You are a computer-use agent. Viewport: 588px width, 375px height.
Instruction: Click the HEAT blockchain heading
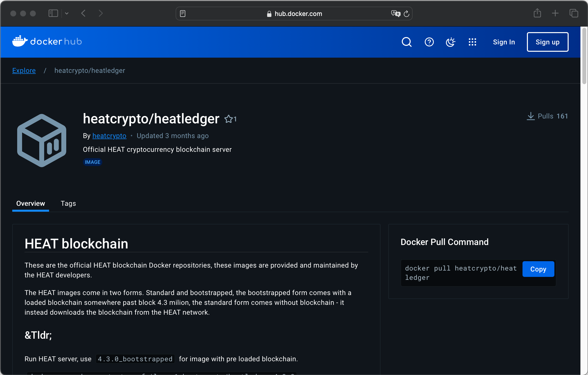(76, 244)
